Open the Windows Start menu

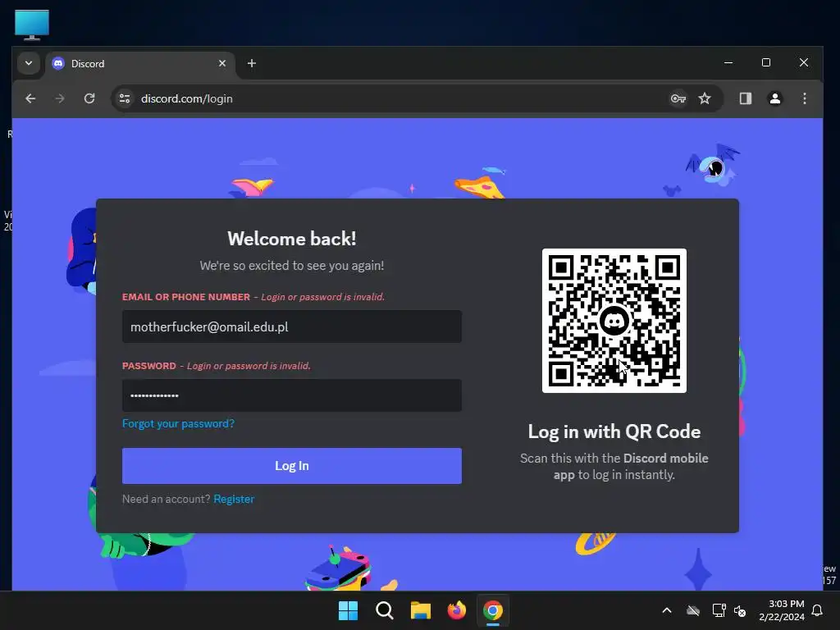point(348,610)
